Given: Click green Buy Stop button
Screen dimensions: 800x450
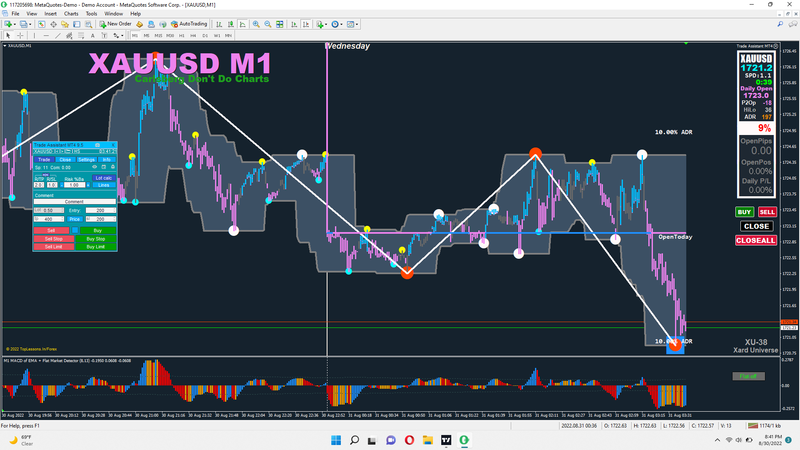Looking at the screenshot, I should tap(95, 239).
